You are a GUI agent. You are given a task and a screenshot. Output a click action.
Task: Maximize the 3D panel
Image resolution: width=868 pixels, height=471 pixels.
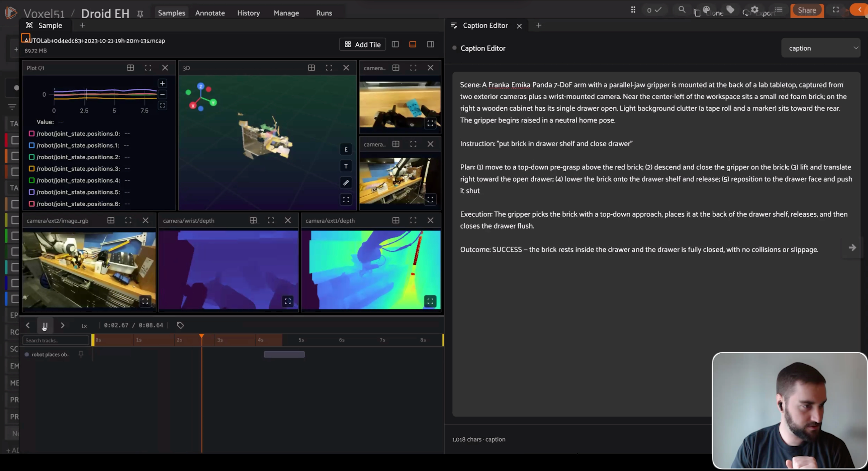click(329, 68)
